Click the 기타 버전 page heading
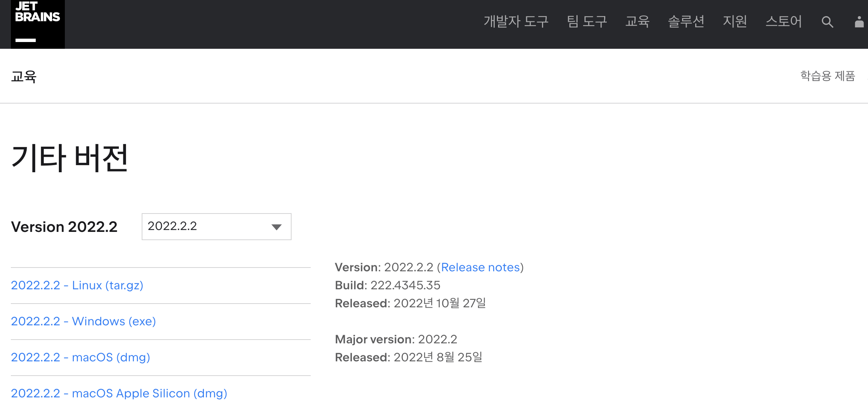This screenshot has height=412, width=868. (70, 158)
